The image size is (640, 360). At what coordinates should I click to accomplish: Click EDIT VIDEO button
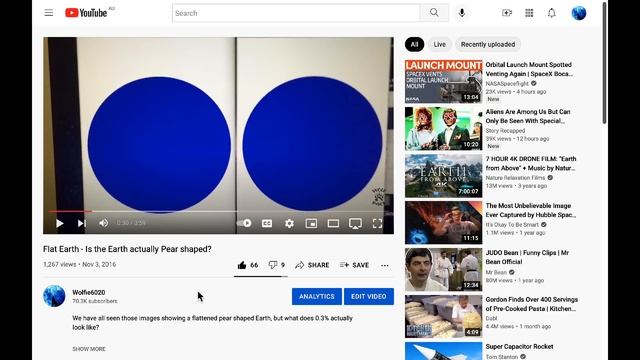[369, 296]
